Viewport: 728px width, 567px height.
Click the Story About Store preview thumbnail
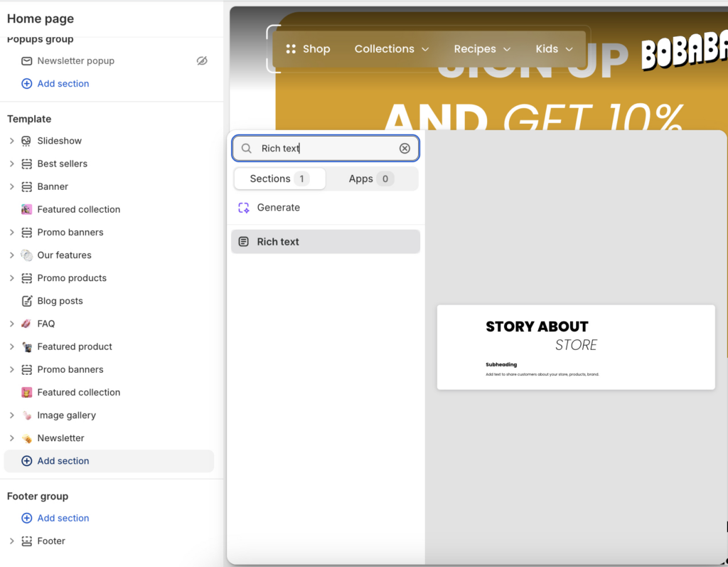pos(576,347)
